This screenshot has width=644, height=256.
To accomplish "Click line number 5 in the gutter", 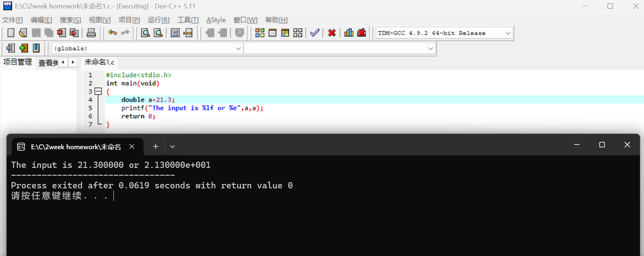I will pyautogui.click(x=90, y=108).
